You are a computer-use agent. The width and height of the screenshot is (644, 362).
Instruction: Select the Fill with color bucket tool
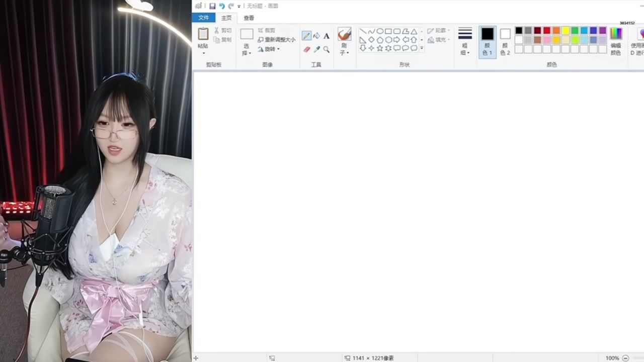pos(316,36)
